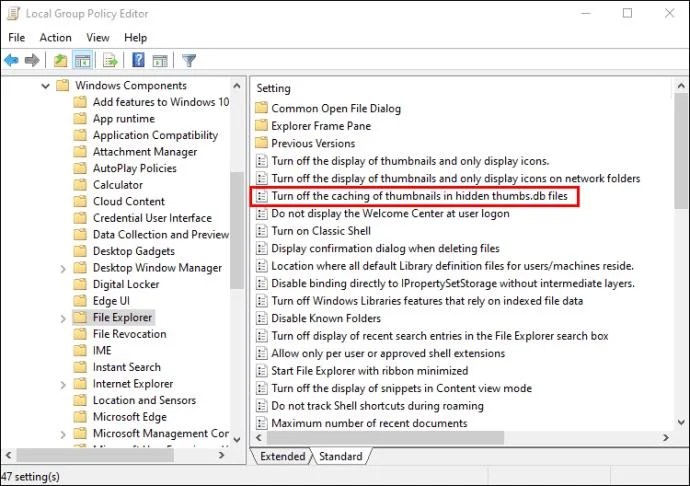Click the Local Group Policy Editor title icon
The width and height of the screenshot is (690, 486).
13,13
